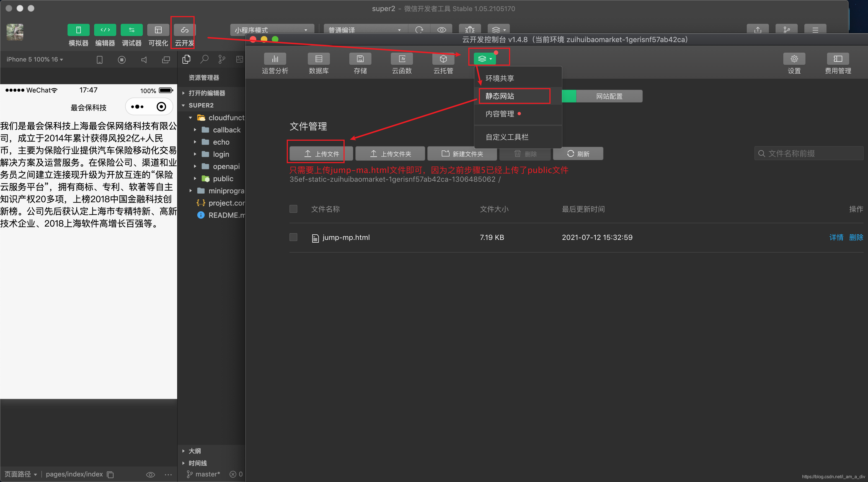Open Cloud Development (云开发) console icon
This screenshot has height=482, width=868.
point(185,30)
